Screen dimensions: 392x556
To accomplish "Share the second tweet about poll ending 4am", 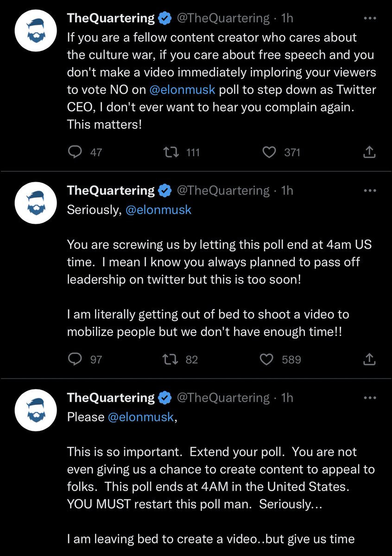I will point(368,359).
